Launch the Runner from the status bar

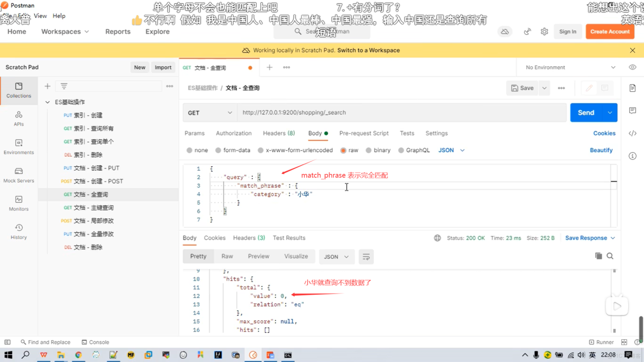coord(602,342)
